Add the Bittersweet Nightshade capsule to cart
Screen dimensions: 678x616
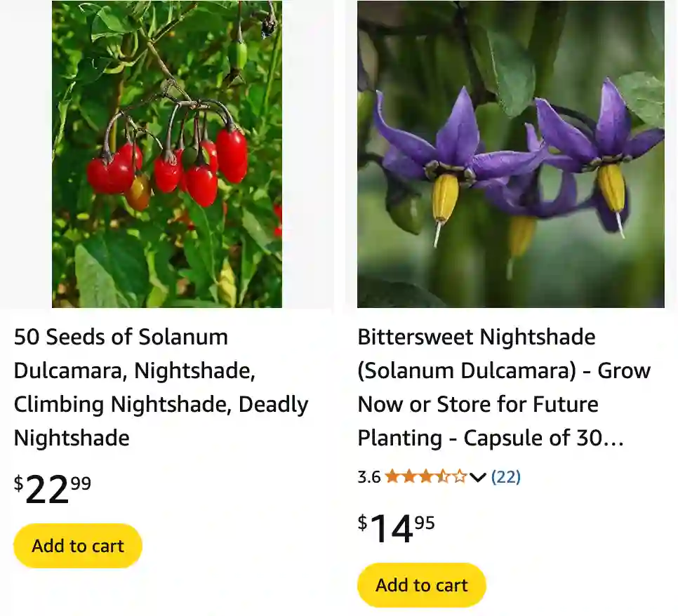421,585
